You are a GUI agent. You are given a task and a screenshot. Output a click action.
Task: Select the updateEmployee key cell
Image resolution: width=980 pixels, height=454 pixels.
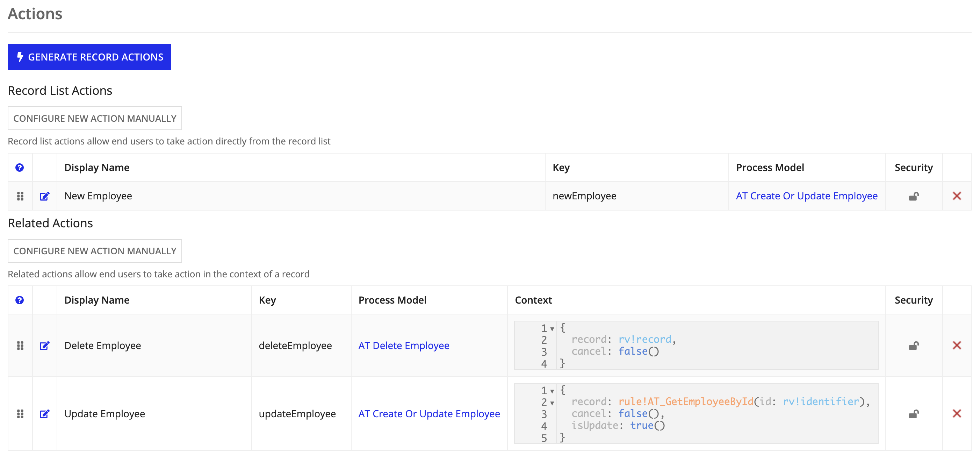pos(301,414)
